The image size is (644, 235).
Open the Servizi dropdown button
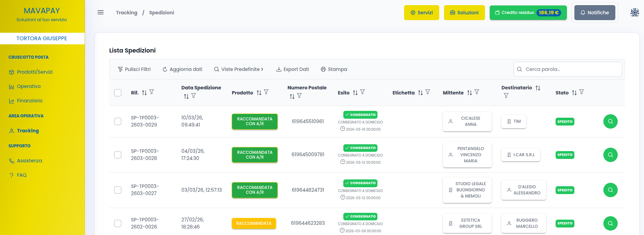click(x=421, y=13)
